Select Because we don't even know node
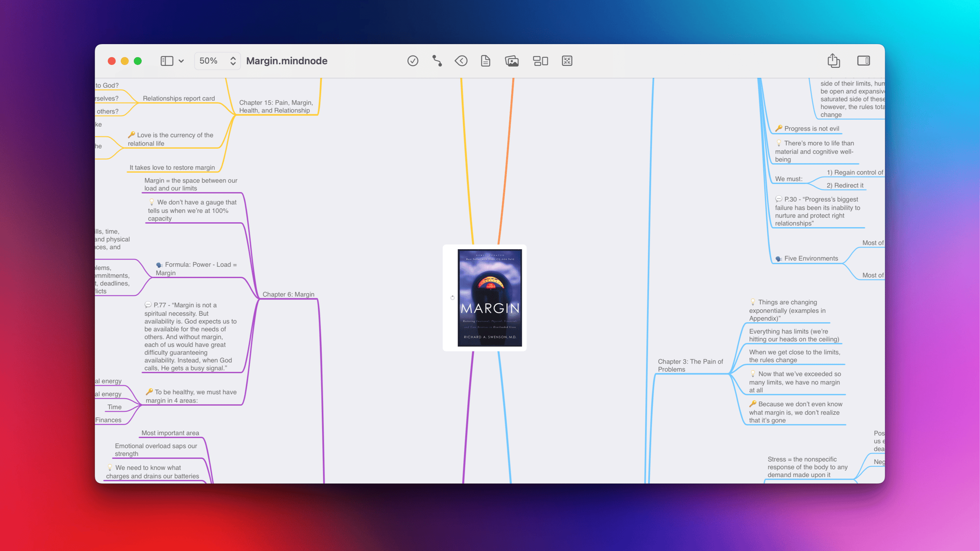Image resolution: width=980 pixels, height=551 pixels. coord(796,412)
